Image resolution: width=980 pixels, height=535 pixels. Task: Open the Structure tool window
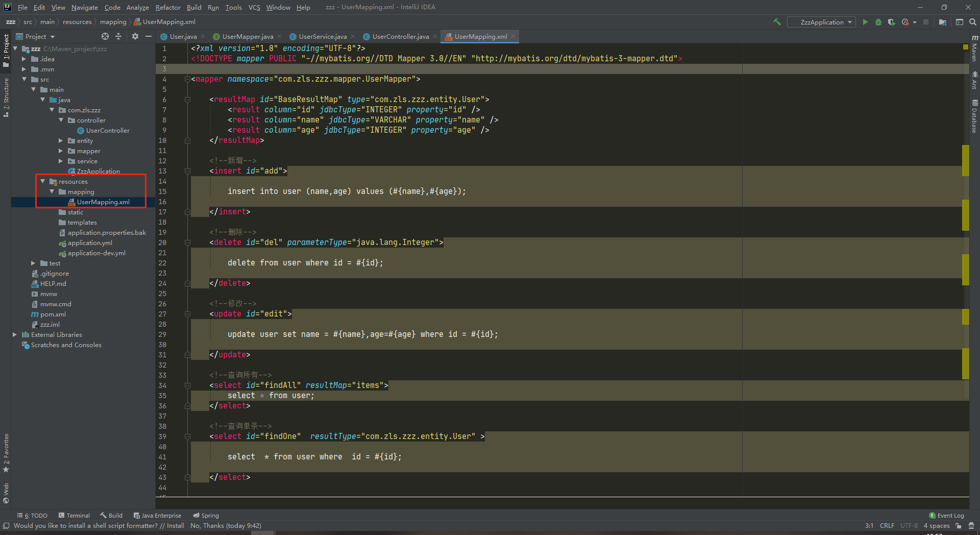[x=6, y=98]
